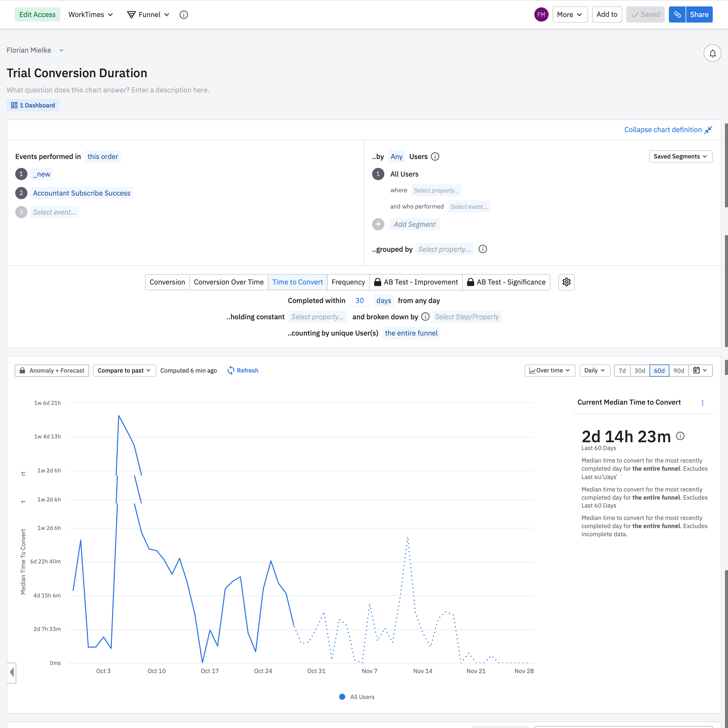Switch to the Frequency tab
This screenshot has width=728, height=728.
point(348,282)
